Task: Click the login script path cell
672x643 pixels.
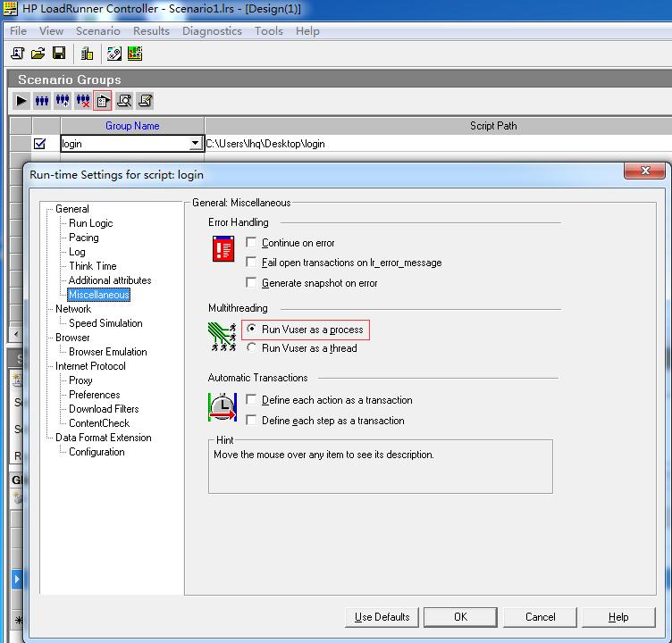Action: (x=439, y=144)
